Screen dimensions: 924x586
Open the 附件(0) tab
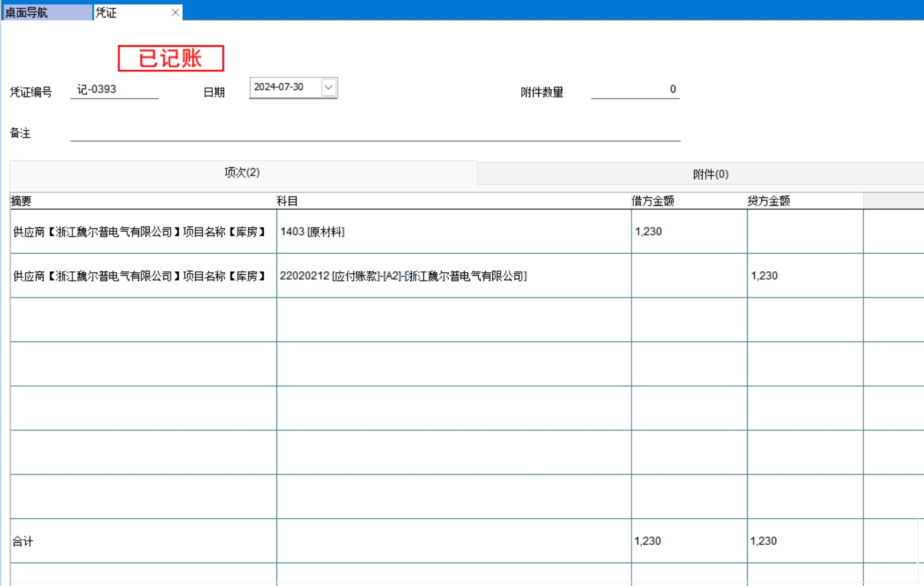[710, 174]
